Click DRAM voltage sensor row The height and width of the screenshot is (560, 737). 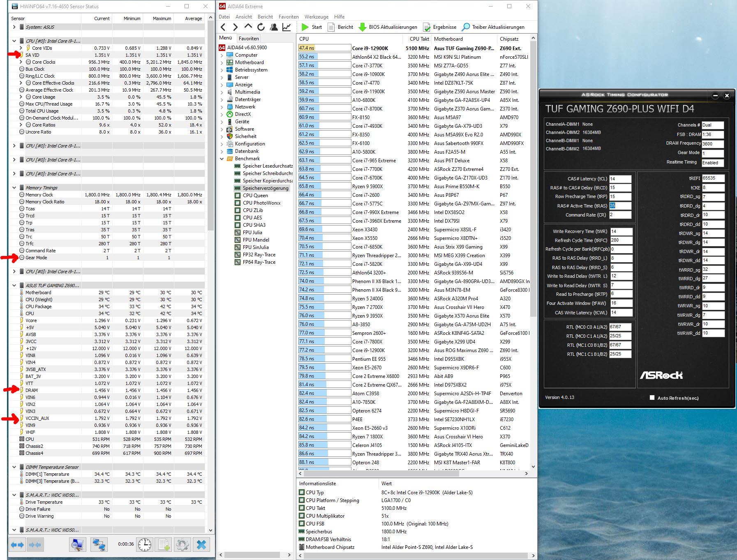tap(107, 390)
